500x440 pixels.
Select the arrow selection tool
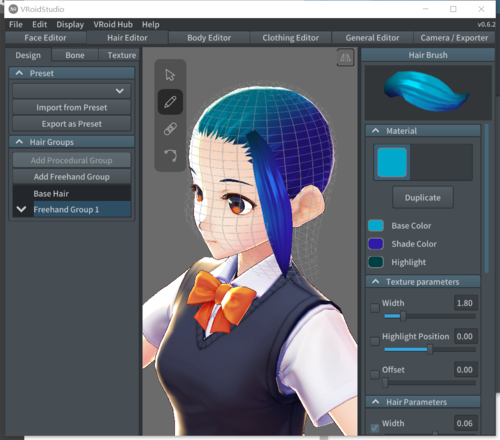coord(170,75)
